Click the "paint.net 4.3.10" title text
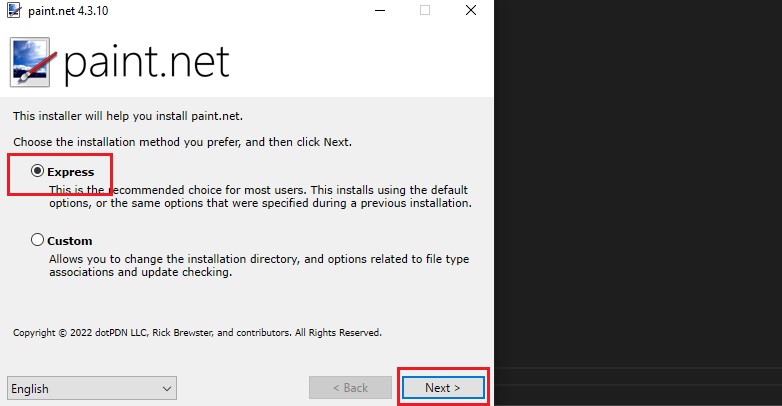Screen dimensions: 782x406 click(68, 10)
